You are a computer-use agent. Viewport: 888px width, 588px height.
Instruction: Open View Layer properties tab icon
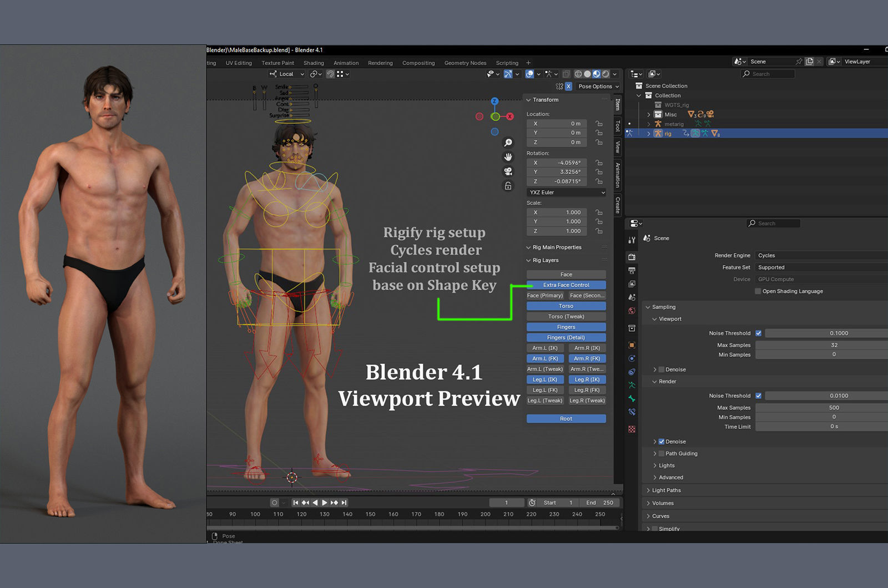pos(632,283)
